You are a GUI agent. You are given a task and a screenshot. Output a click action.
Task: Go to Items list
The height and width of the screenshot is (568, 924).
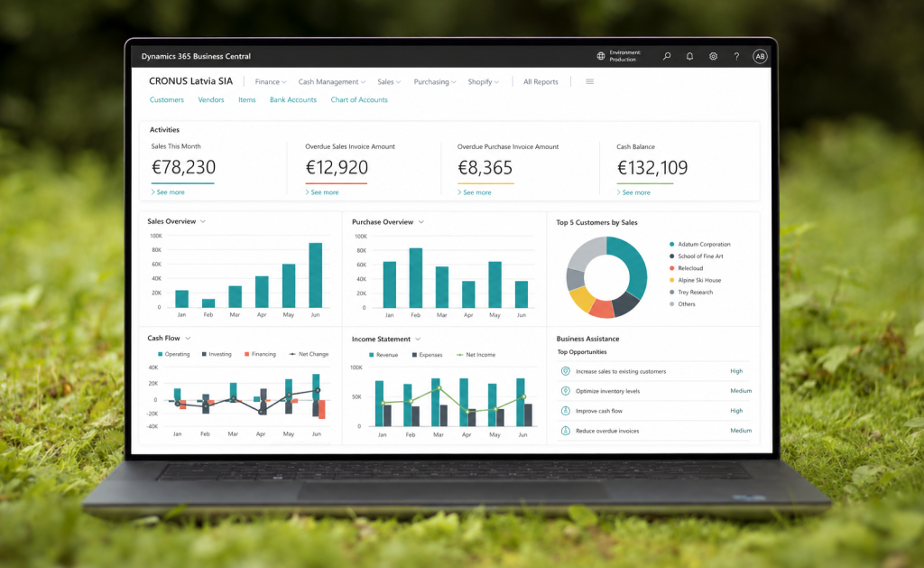pyautogui.click(x=247, y=99)
